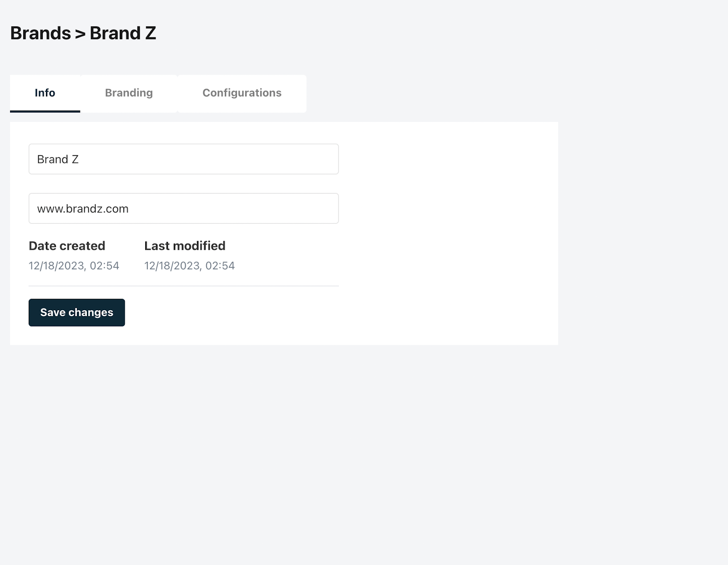Click the word "Brand" in name field

pos(52,159)
